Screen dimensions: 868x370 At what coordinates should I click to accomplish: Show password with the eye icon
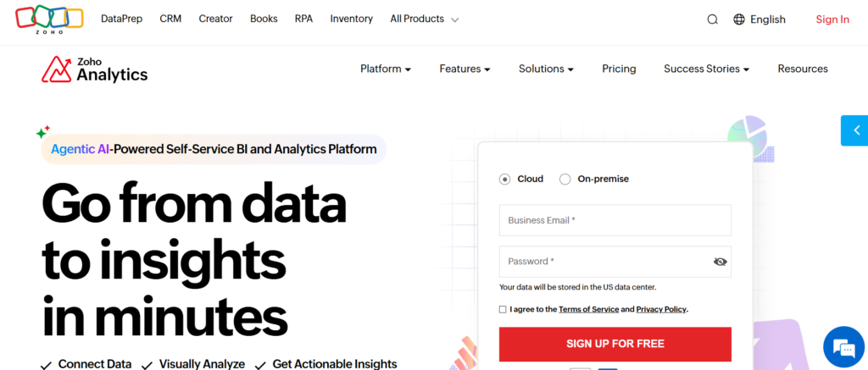(720, 262)
